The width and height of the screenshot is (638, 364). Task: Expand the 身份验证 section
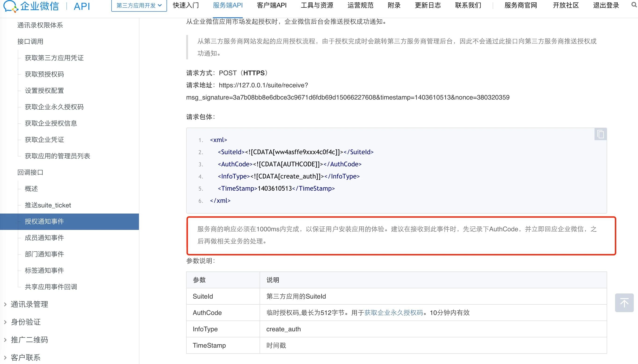tap(25, 322)
